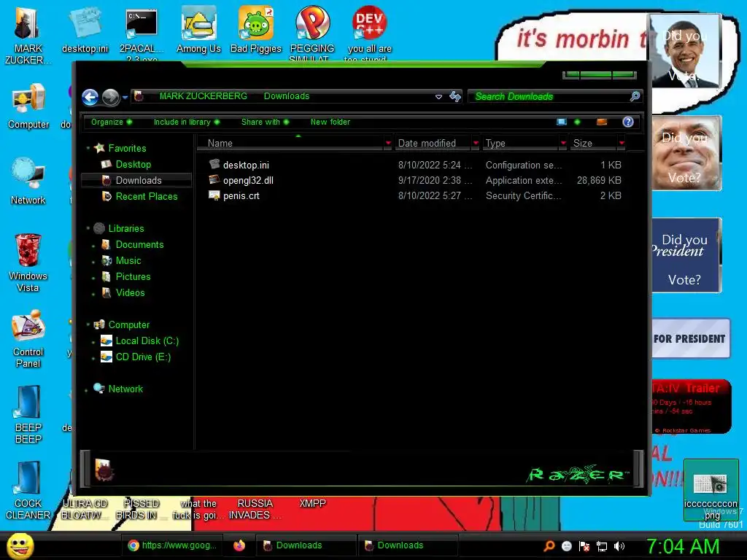Viewport: 747px width, 560px height.
Task: Select the Among Us desktop shortcut
Action: pyautogui.click(x=198, y=31)
